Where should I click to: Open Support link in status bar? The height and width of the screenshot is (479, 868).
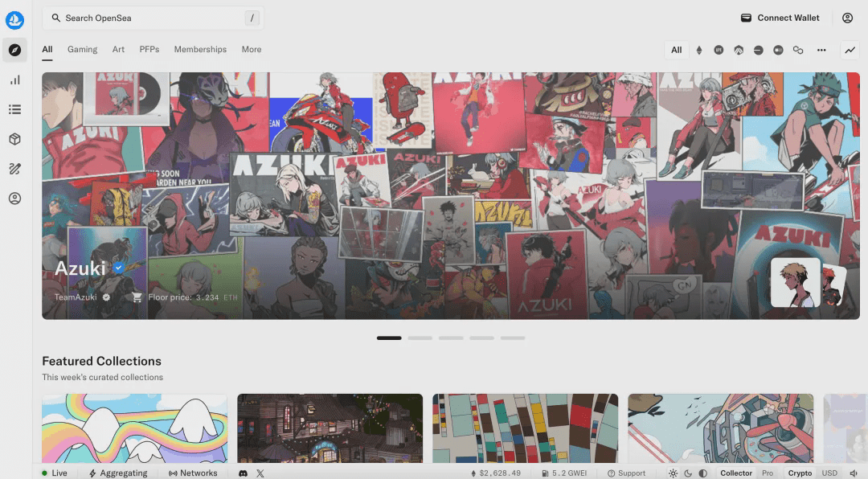tap(626, 473)
